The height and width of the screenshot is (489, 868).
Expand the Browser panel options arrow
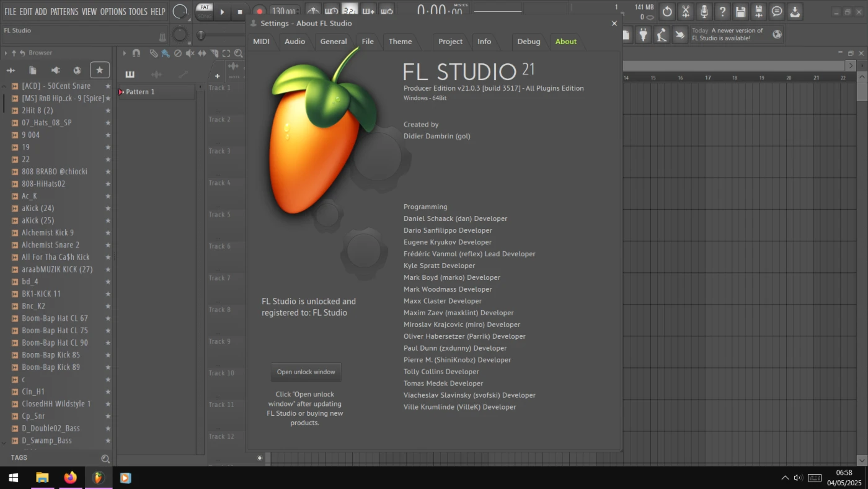pos(6,53)
